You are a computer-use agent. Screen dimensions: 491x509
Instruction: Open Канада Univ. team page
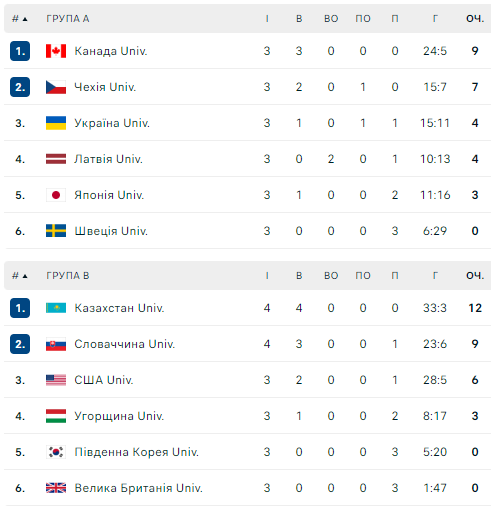coord(111,51)
